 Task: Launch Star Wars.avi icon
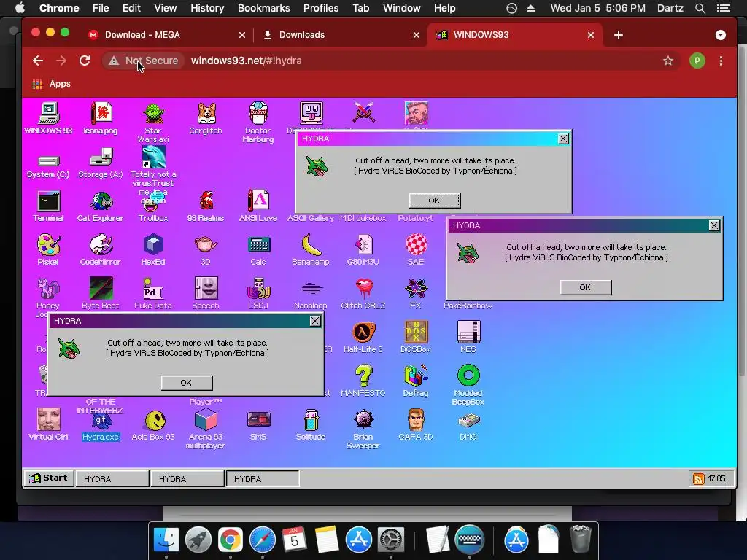click(153, 122)
